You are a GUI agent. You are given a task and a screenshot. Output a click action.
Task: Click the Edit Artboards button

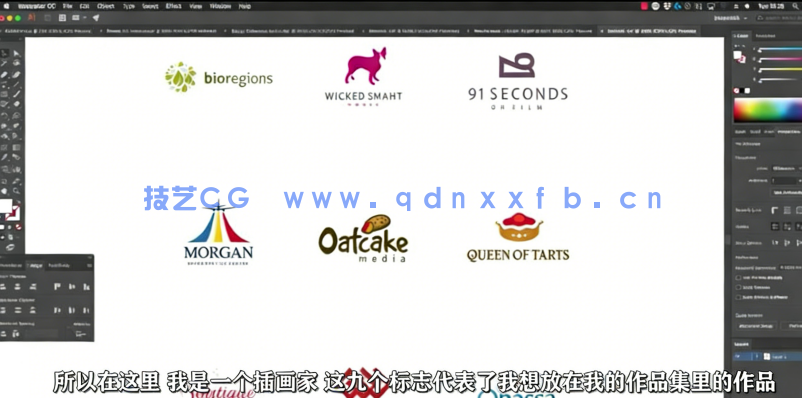[x=787, y=192]
